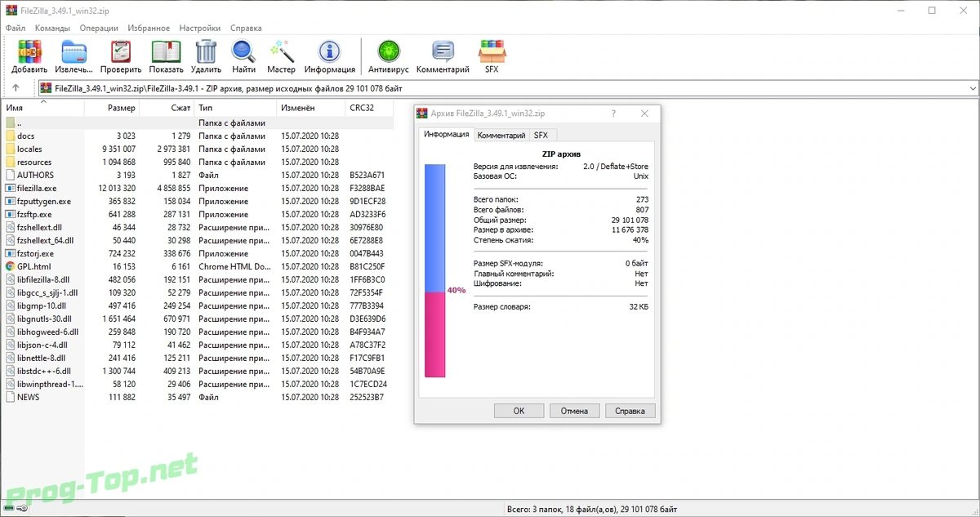This screenshot has width=980, height=517.
Task: Open the Избранное menu
Action: [149, 28]
